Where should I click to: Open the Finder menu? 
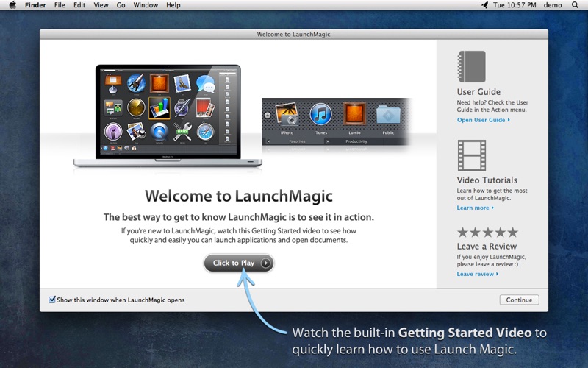pos(35,5)
